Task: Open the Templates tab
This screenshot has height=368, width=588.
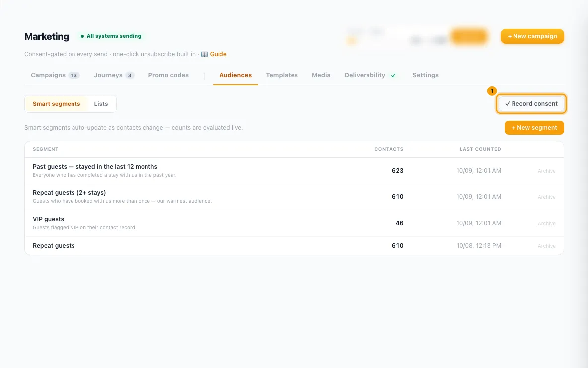Action: coord(282,75)
